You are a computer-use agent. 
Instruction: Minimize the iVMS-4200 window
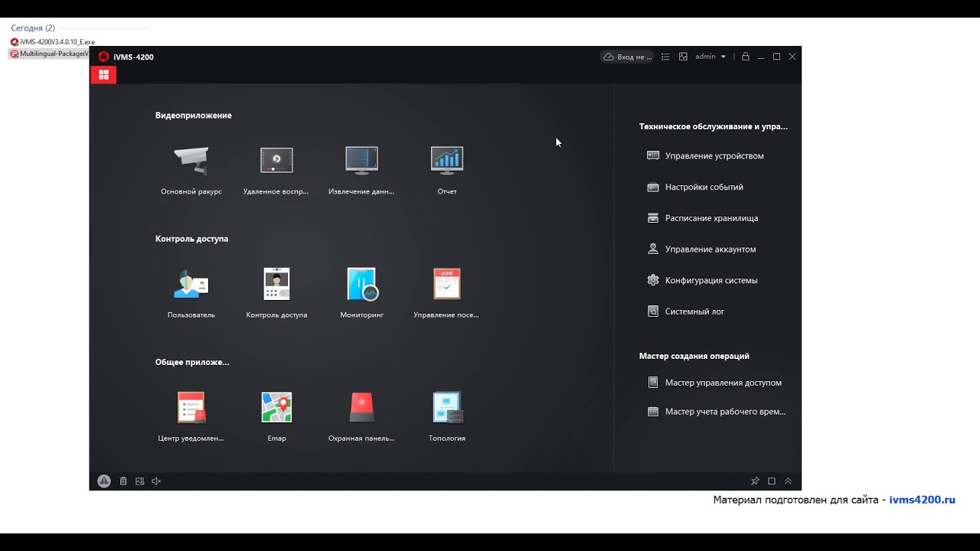761,57
